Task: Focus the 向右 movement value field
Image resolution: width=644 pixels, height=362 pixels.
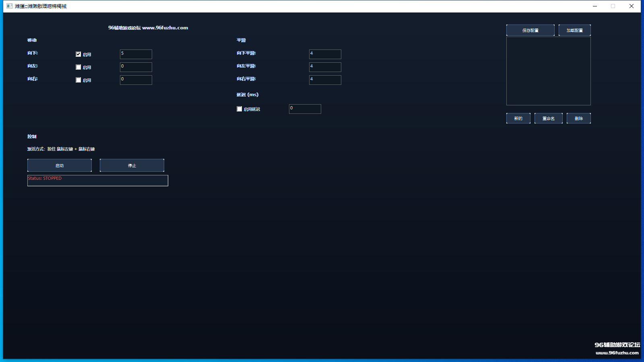Action: pyautogui.click(x=136, y=80)
